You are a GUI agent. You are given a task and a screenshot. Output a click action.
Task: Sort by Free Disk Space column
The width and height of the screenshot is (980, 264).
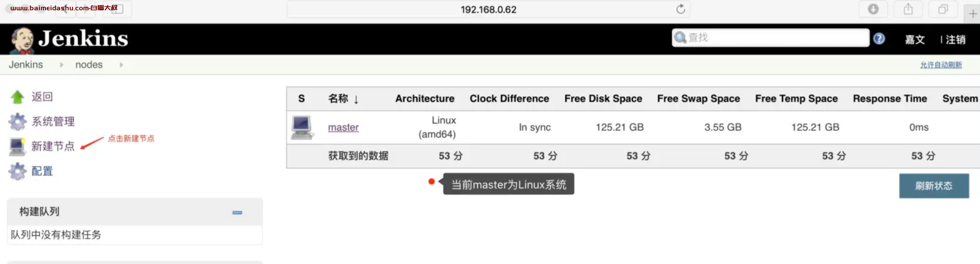point(603,99)
